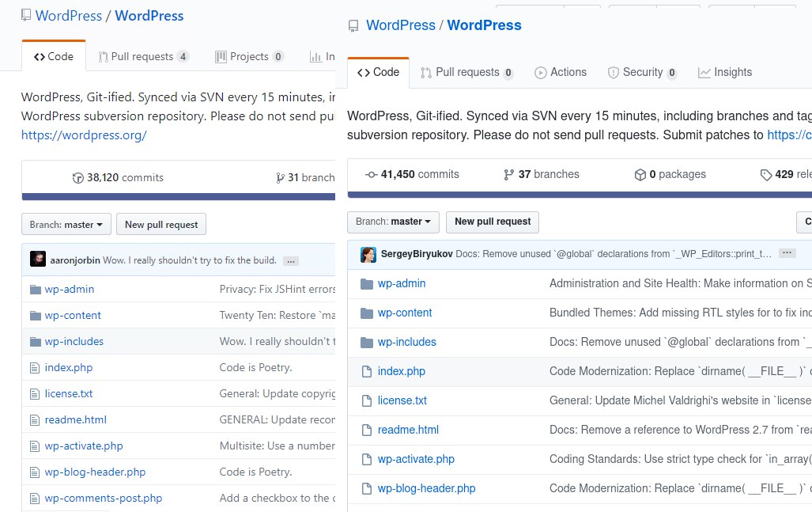Click the language bar in right page
The width and height of the screenshot is (812, 512).
click(x=580, y=195)
